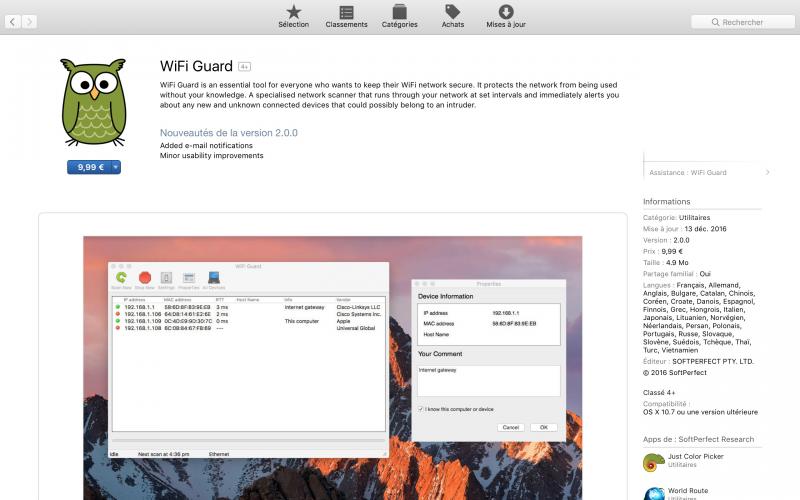Open the Catégories tab
This screenshot has height=500, width=800.
399,16
